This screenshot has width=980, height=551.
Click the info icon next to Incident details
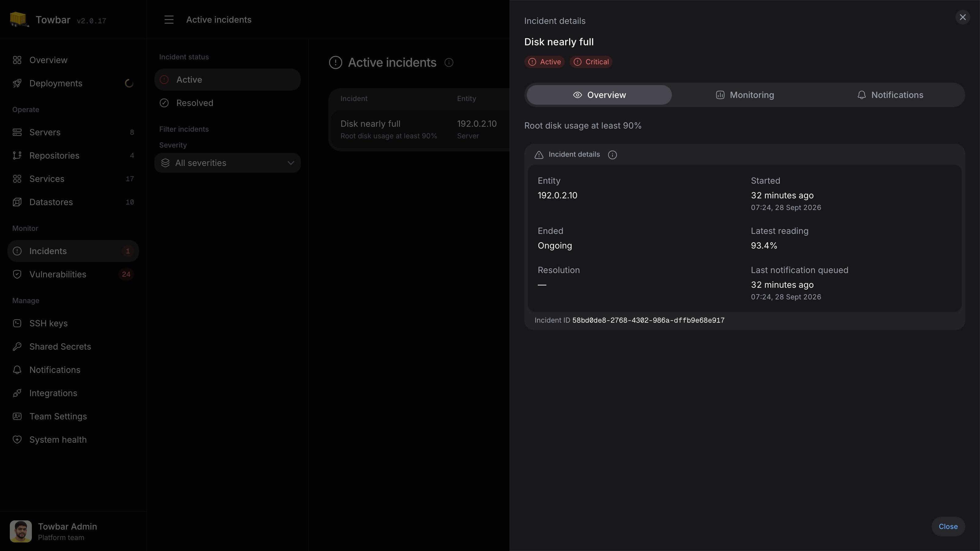click(x=612, y=155)
